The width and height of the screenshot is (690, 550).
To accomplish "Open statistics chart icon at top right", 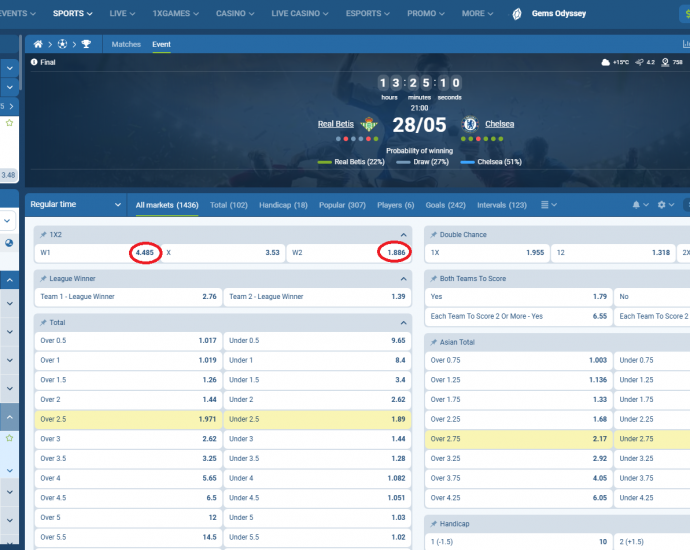I will 686,44.
